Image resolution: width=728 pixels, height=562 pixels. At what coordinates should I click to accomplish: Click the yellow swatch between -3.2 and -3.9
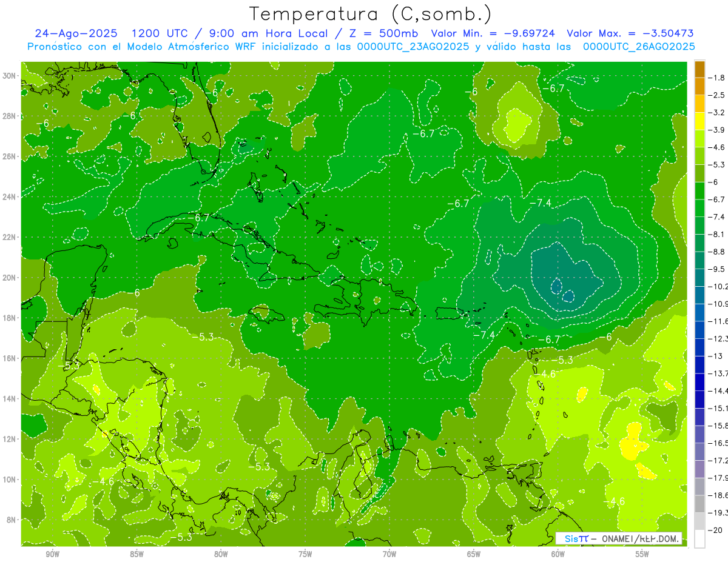(x=699, y=121)
